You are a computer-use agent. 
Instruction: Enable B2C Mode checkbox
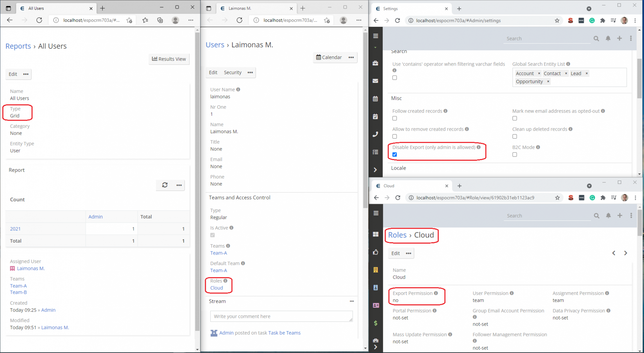(x=515, y=155)
